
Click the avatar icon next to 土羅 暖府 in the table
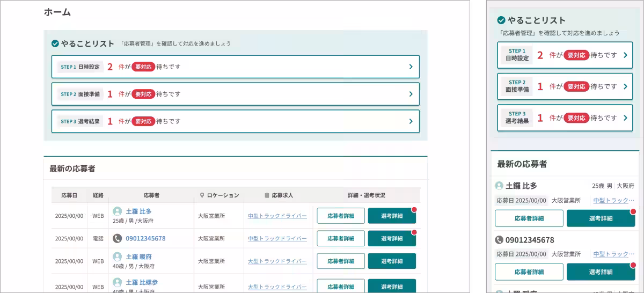click(117, 257)
